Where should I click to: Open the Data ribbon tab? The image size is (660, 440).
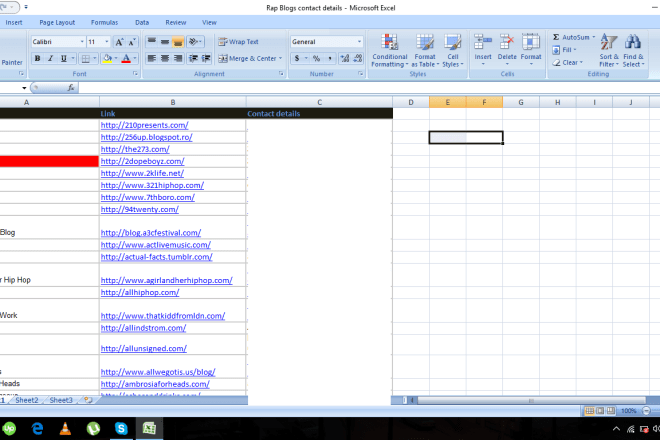(142, 23)
